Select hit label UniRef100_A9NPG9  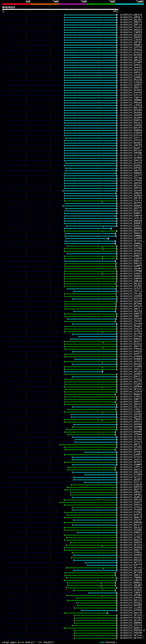coord(131,279)
